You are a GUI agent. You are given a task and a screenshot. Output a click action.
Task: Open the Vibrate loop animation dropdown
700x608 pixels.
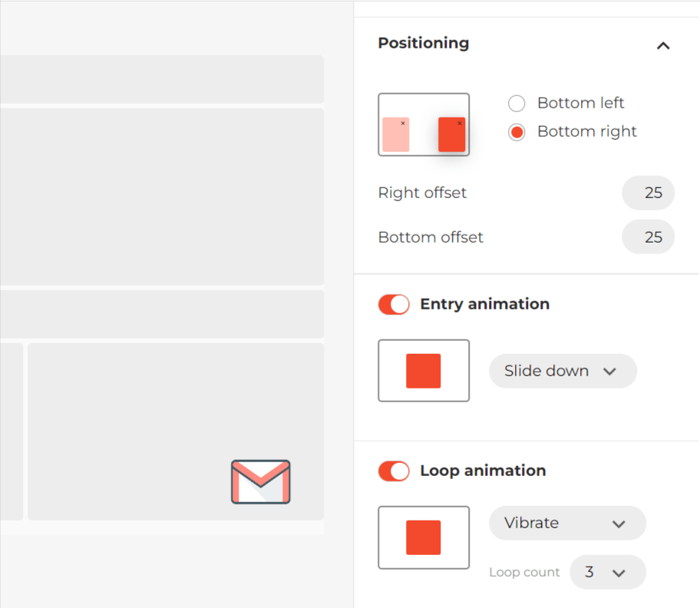tap(567, 523)
